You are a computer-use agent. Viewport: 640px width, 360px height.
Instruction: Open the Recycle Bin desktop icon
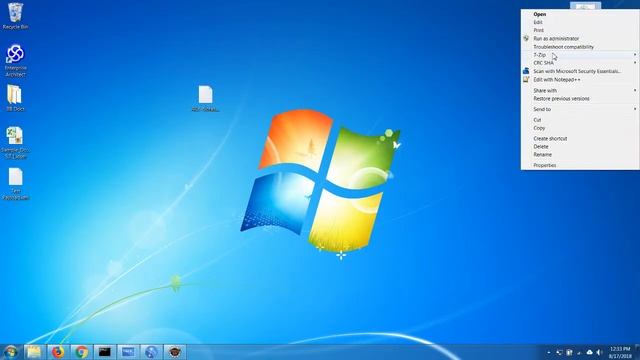point(16,16)
